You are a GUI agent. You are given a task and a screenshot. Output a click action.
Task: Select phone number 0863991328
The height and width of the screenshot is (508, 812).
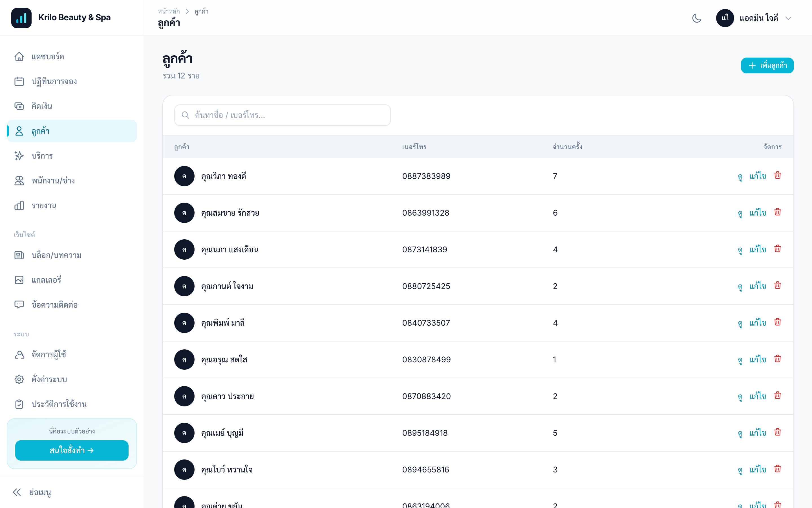[x=425, y=213]
